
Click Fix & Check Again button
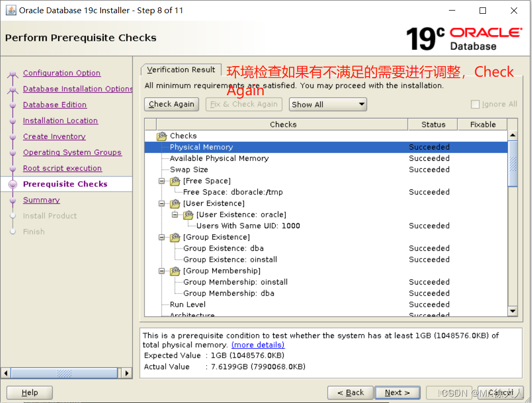tap(244, 104)
